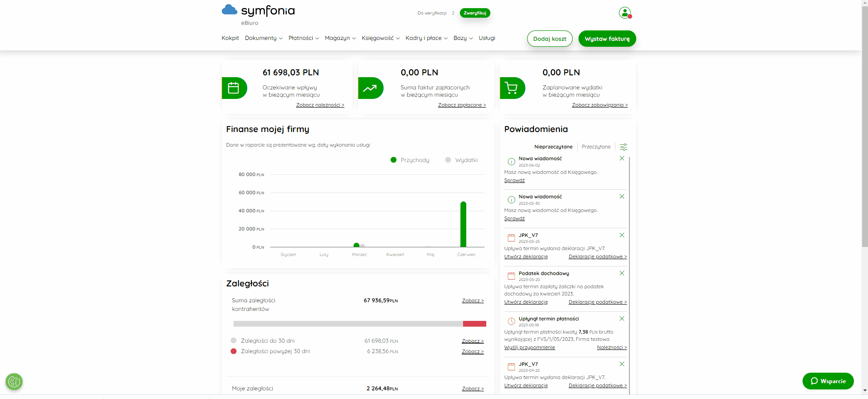Screen dimensions: 868x399
Task: Open the cookie settings icon
Action: 14,382
